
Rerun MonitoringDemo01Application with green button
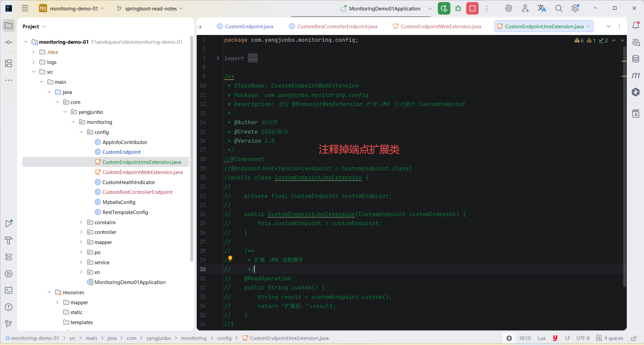444,8
